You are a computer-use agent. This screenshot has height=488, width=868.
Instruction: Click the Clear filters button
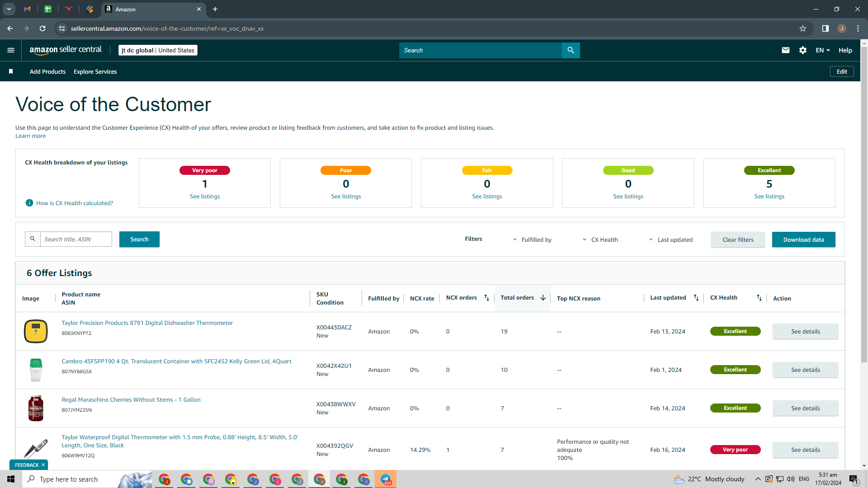pyautogui.click(x=738, y=239)
